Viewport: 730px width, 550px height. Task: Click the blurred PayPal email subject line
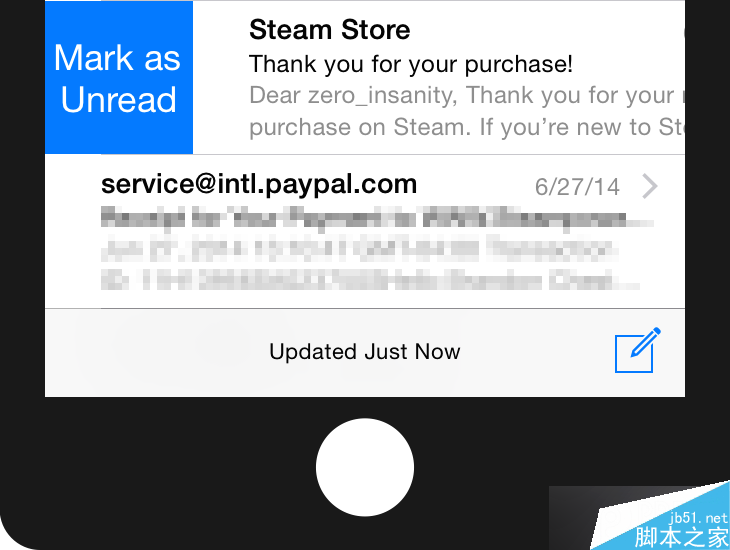tap(377, 218)
